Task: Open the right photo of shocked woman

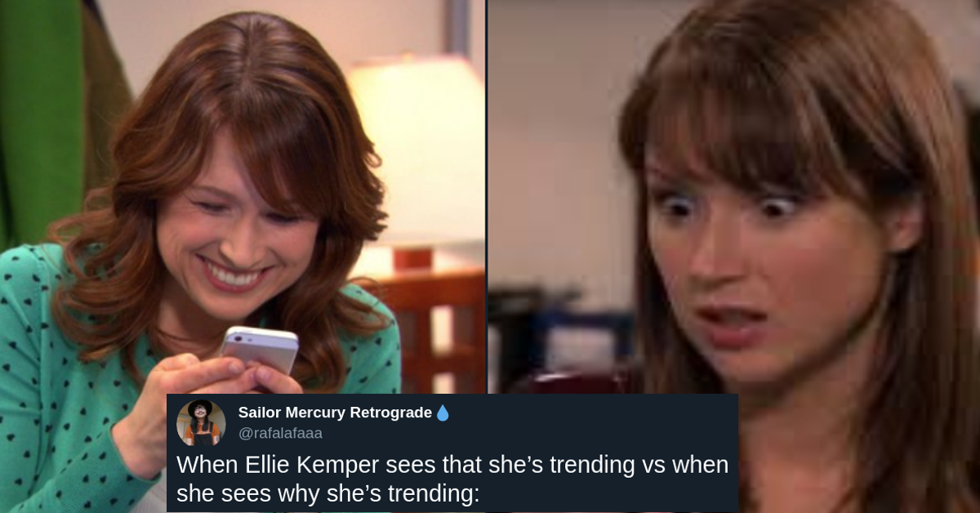Action: (734, 196)
